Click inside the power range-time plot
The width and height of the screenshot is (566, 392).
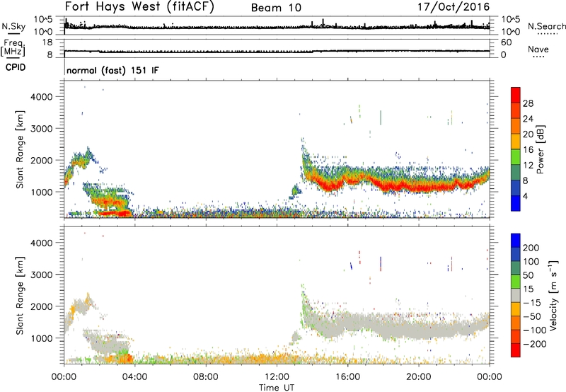(x=277, y=149)
